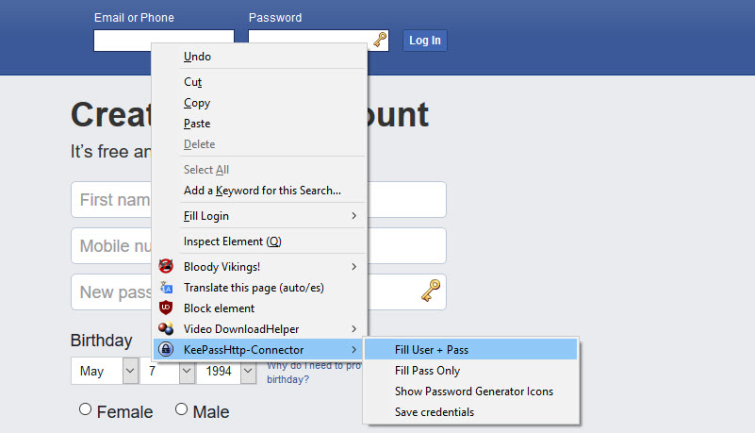Screen dimensions: 755x433
Task: Click the uBlock shield icon beside Block element
Action: tap(166, 308)
